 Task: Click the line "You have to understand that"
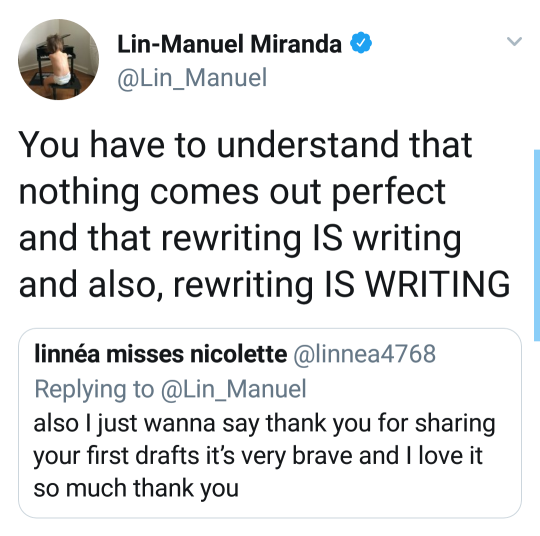click(x=245, y=145)
